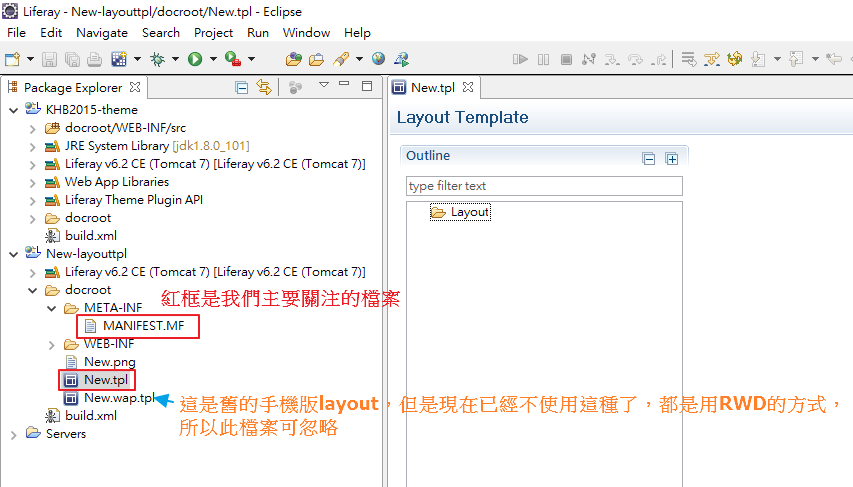
Task: Click the Suspend debug toolbar icon
Action: coord(543,59)
